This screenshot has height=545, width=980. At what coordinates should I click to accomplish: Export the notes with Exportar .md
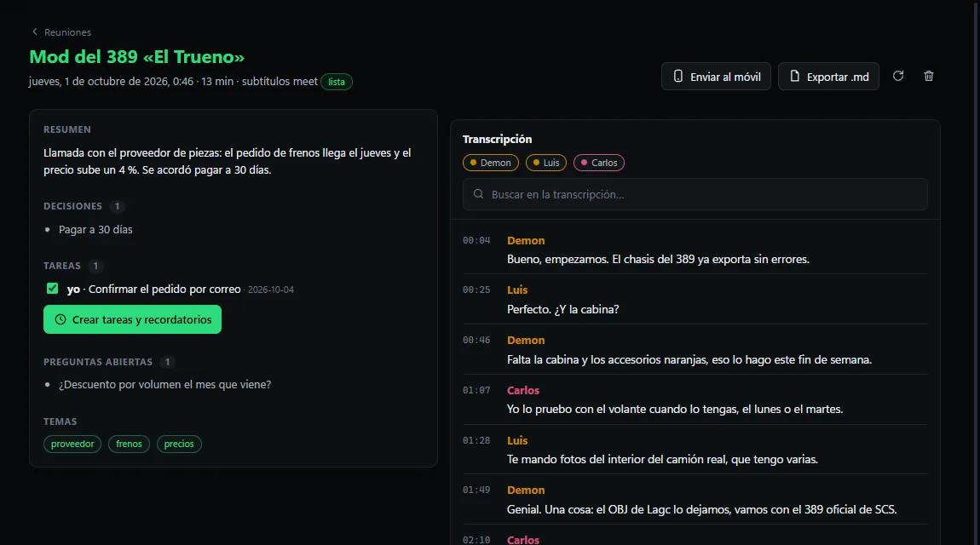pos(829,76)
